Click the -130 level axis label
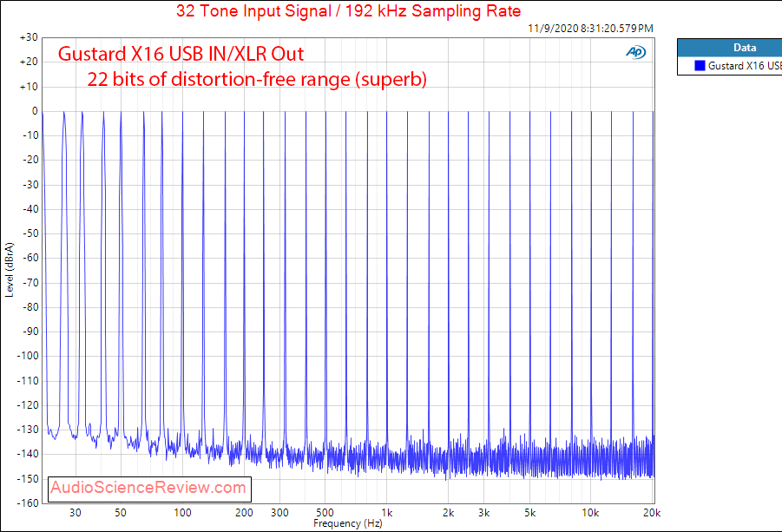 point(28,430)
